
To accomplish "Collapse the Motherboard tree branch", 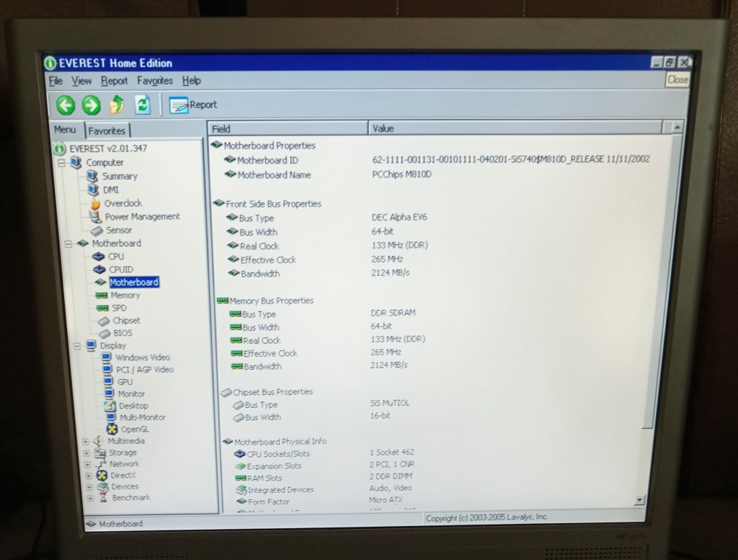I will 68,244.
